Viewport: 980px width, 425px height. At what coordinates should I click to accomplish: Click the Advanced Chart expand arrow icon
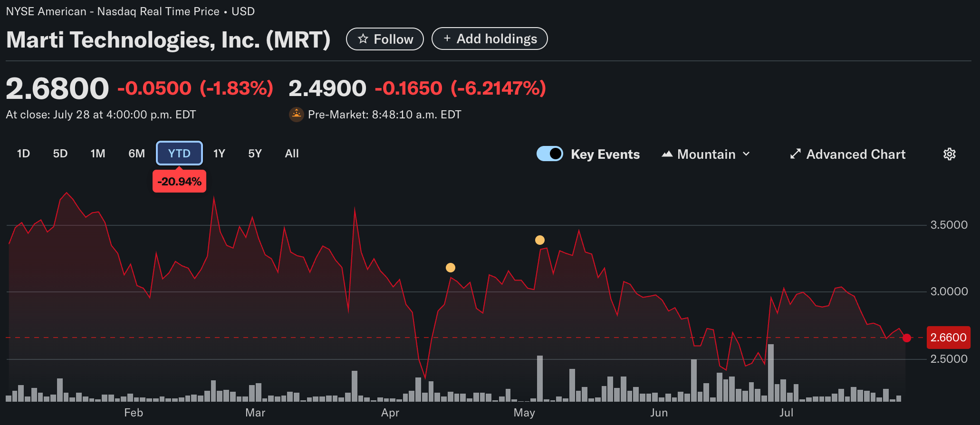tap(795, 154)
